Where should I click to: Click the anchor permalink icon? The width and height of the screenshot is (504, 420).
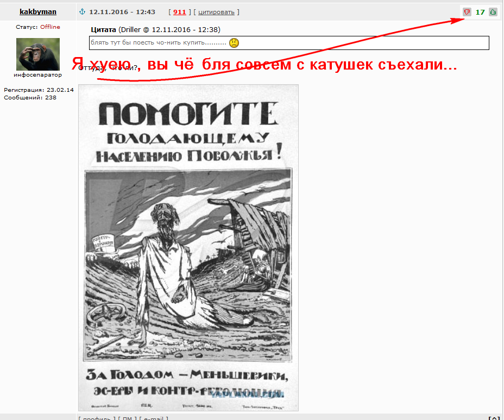click(83, 12)
